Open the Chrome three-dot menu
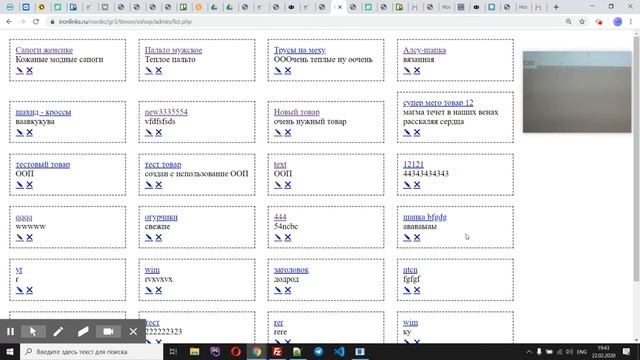The height and width of the screenshot is (360, 640). point(631,22)
